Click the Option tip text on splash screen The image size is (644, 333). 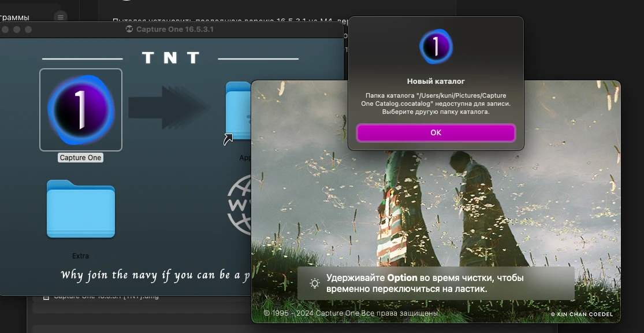point(425,283)
